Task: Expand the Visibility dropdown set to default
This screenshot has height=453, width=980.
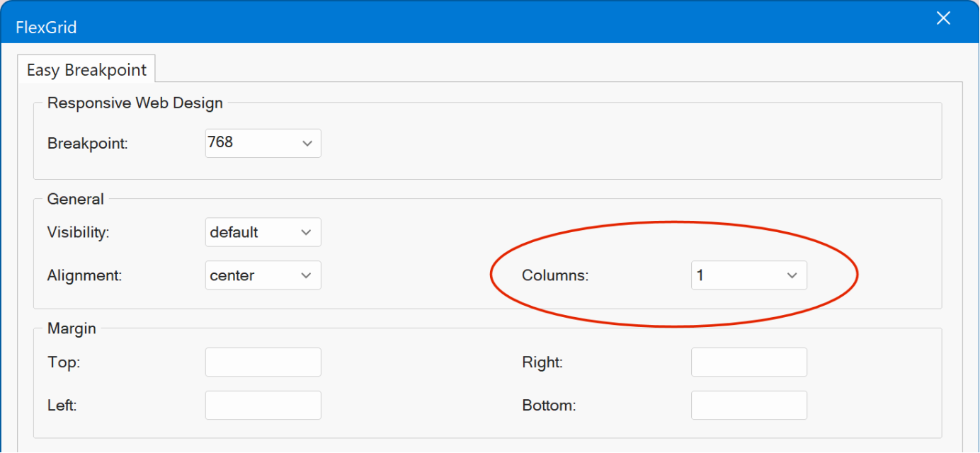Action: (263, 232)
